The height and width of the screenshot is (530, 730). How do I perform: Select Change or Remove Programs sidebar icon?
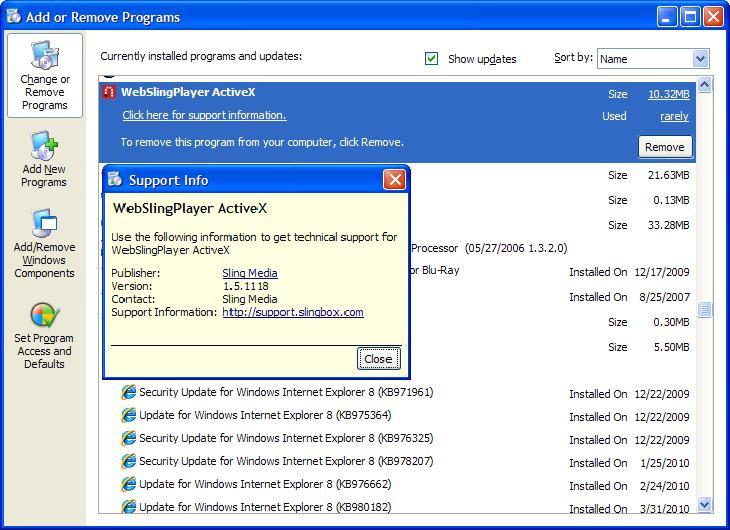coord(45,75)
